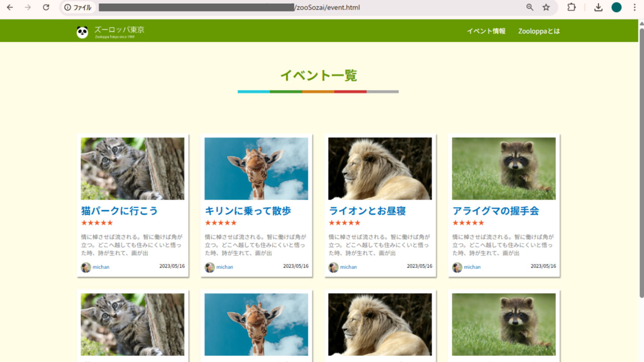Click michan author name on 猫パーク card

(x=101, y=267)
